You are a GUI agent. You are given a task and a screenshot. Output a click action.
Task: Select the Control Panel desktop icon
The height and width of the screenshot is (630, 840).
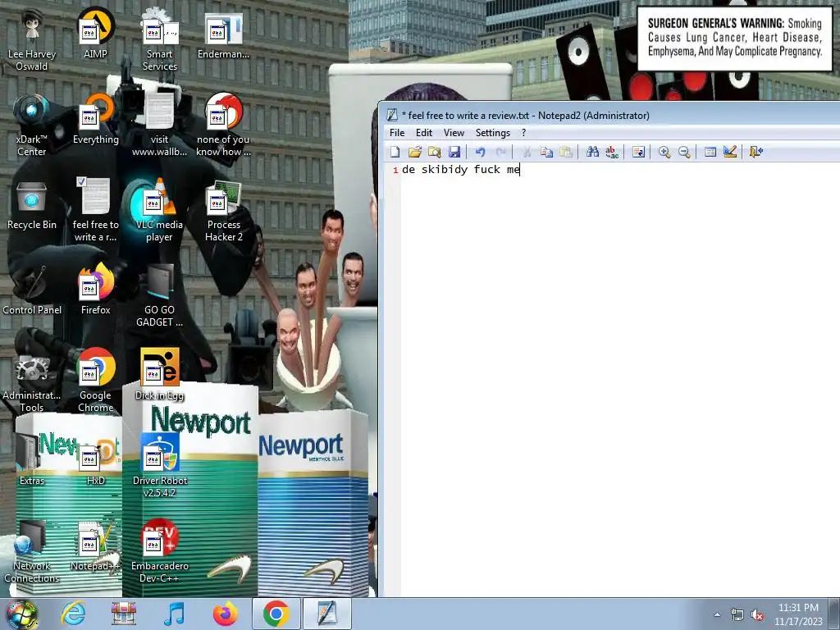coord(32,290)
